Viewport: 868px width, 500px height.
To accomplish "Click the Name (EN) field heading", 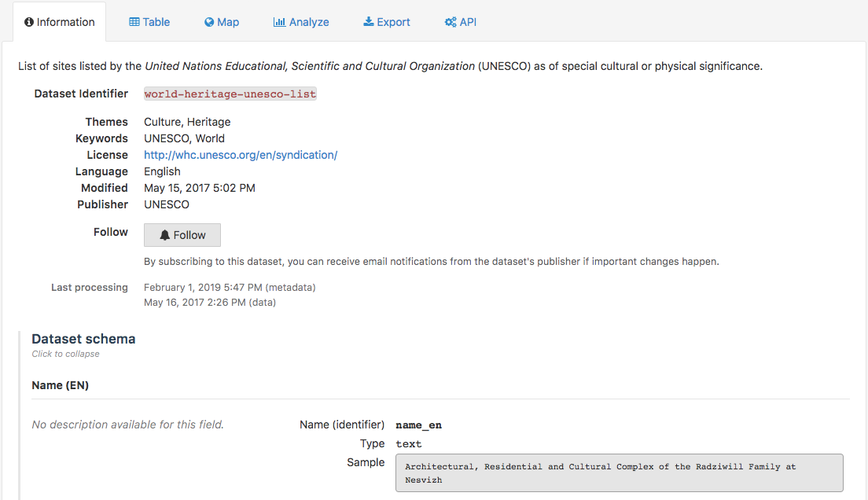I will [60, 385].
